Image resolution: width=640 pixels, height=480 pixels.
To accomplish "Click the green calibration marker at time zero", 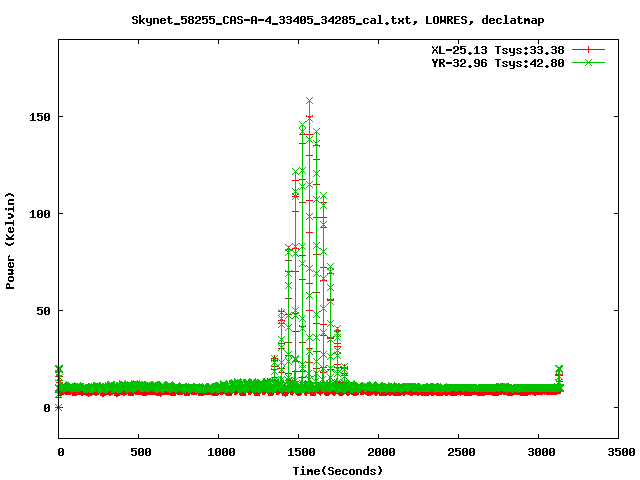I will 59,369.
